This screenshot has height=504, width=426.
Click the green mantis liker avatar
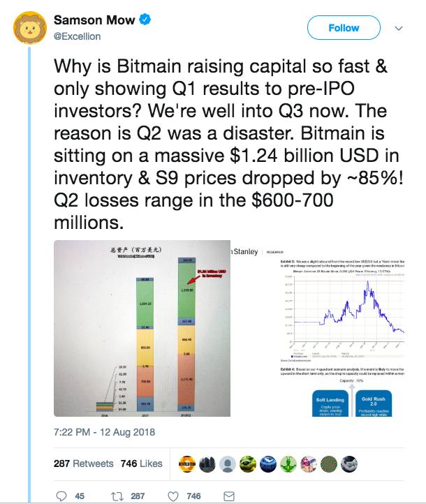coord(288,464)
